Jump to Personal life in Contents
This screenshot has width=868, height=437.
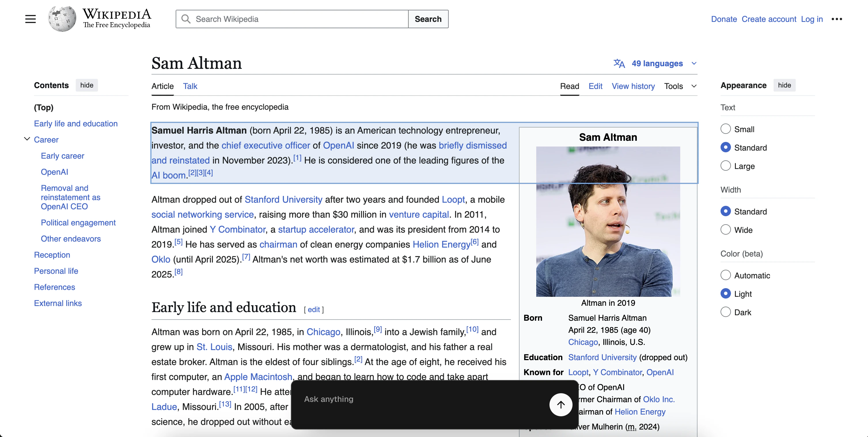point(56,271)
